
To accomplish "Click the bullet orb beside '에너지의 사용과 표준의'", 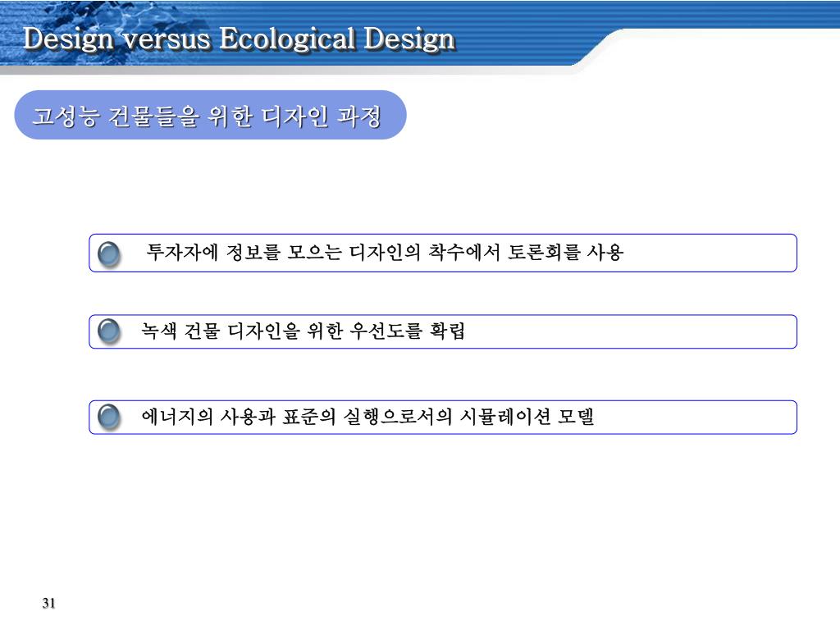I will point(109,417).
